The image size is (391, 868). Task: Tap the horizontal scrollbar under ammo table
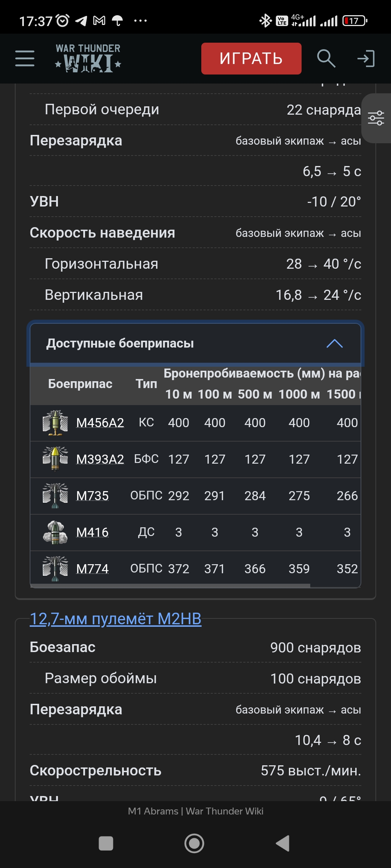[x=170, y=586]
